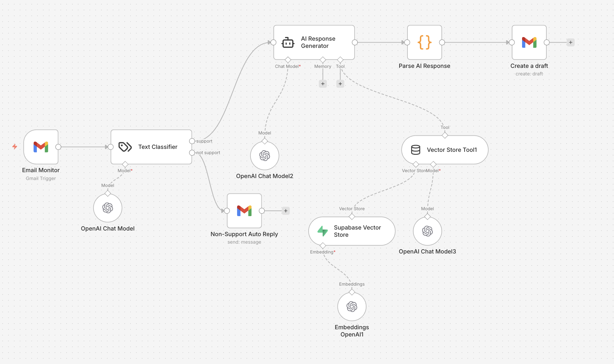The image size is (614, 364).
Task: Click the 'Embeddings OpenAI1' label
Action: [x=352, y=331]
